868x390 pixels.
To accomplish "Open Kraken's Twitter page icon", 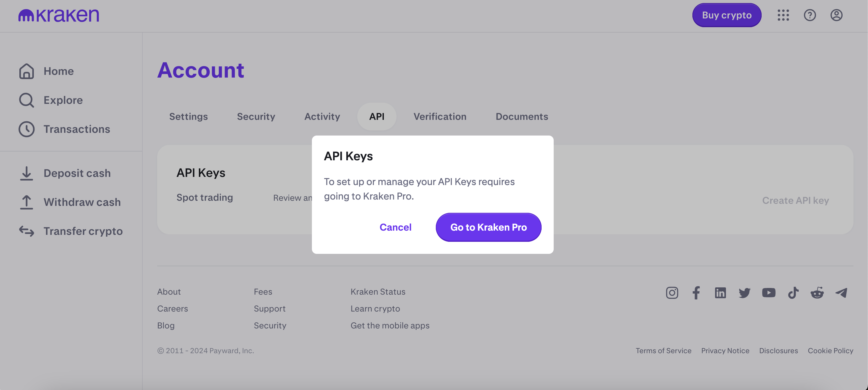I will pyautogui.click(x=744, y=292).
